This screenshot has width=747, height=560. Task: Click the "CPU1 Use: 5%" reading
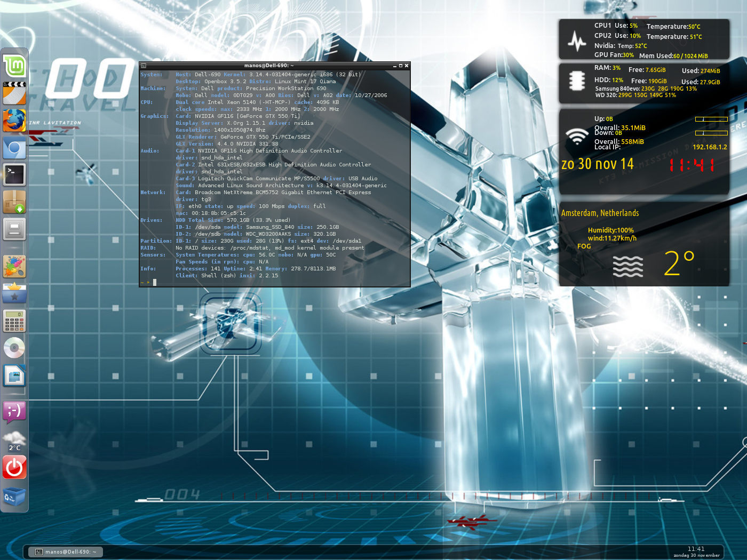click(616, 26)
